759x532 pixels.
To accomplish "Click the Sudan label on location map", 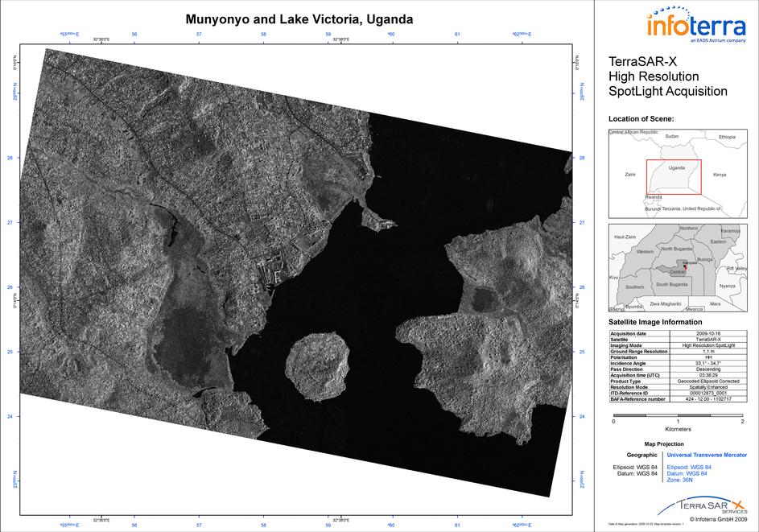I will (x=671, y=137).
